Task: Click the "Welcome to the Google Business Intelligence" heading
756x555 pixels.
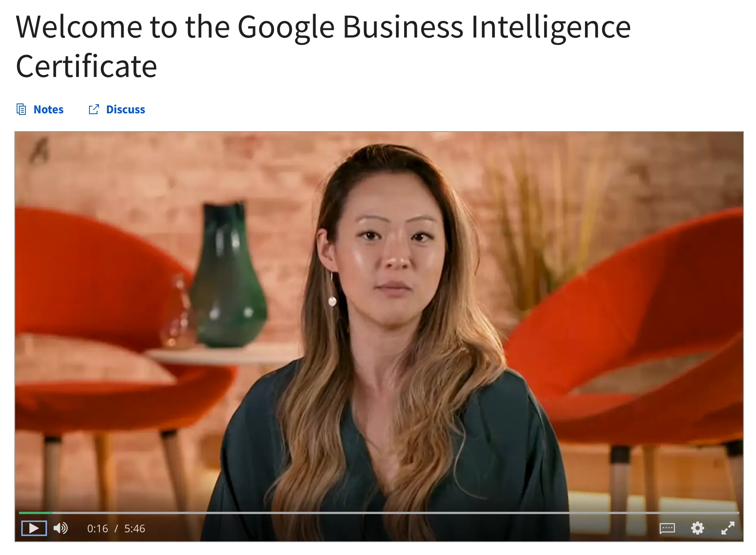Action: tap(323, 27)
